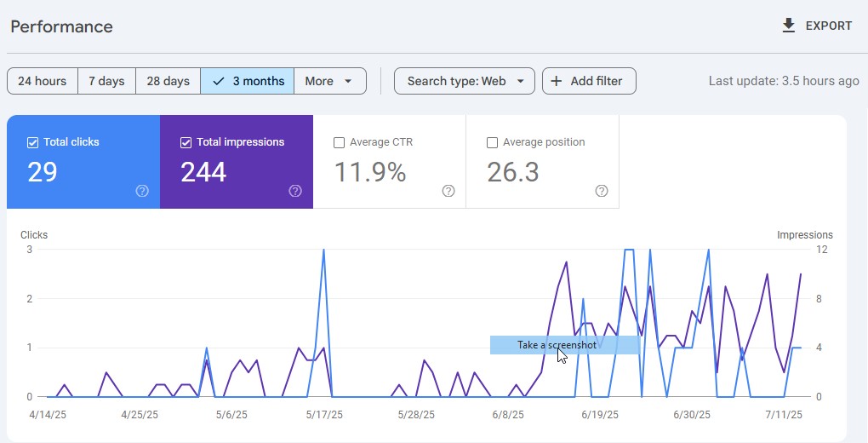868x443 pixels.
Task: Click the 6/8/25 date axis label
Action: coord(508,415)
